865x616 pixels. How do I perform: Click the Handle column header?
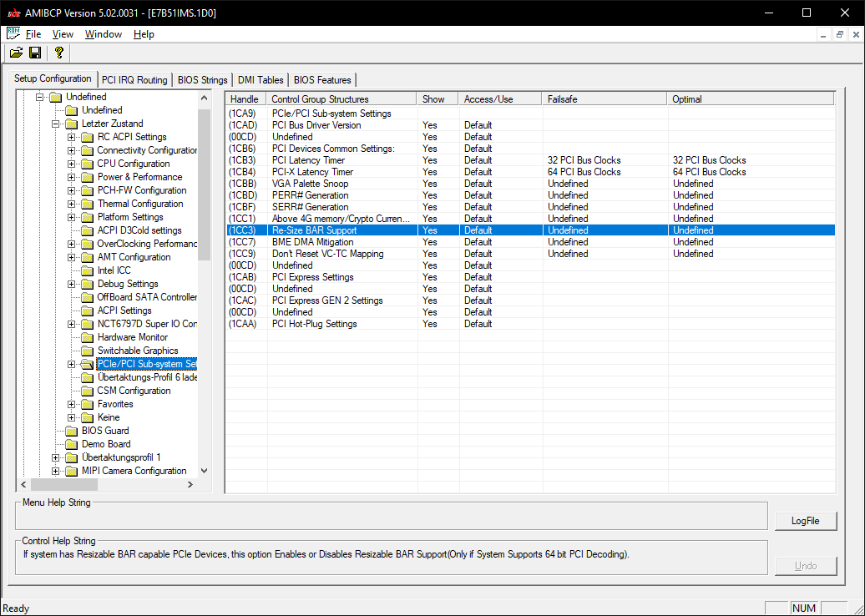click(245, 99)
